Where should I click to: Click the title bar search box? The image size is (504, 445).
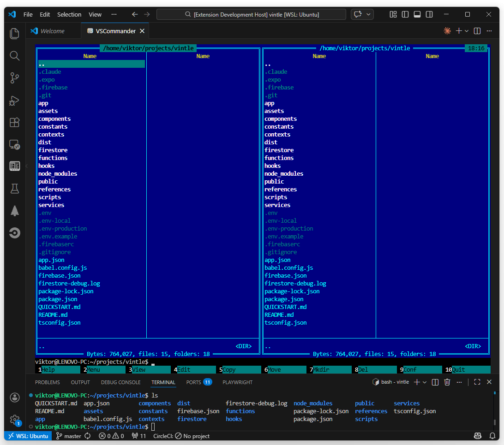251,14
